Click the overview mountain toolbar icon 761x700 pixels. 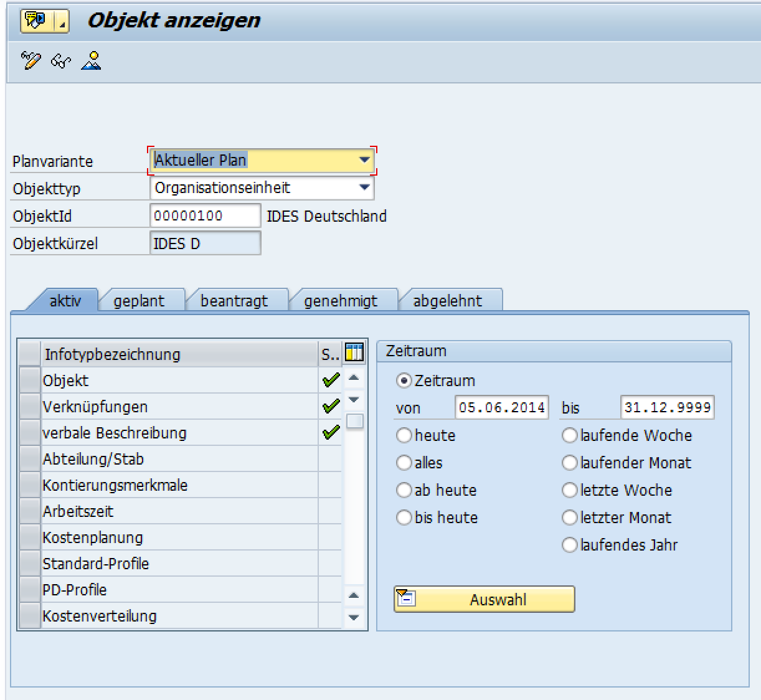coord(92,60)
